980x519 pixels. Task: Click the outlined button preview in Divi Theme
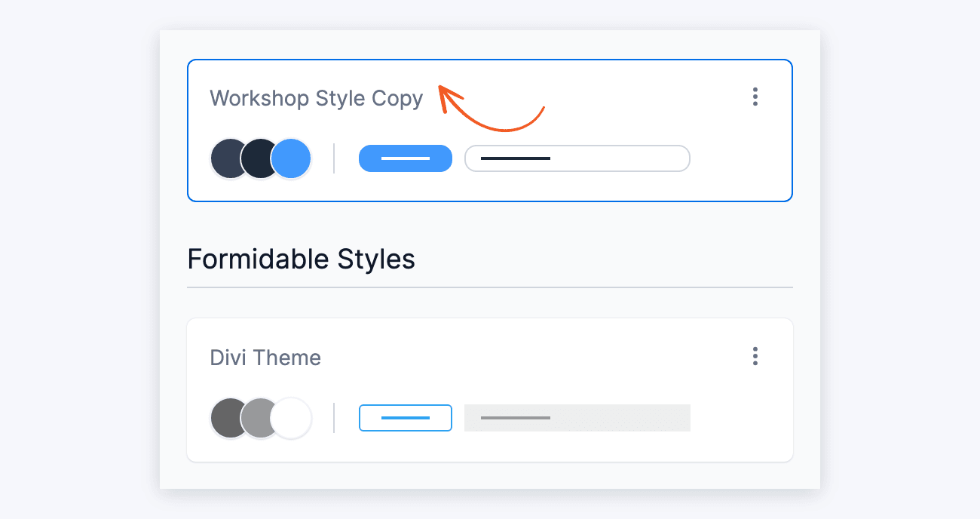coord(406,418)
